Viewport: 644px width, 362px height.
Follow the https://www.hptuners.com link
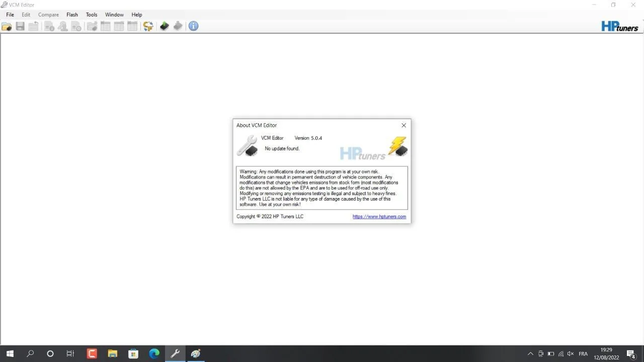(379, 217)
